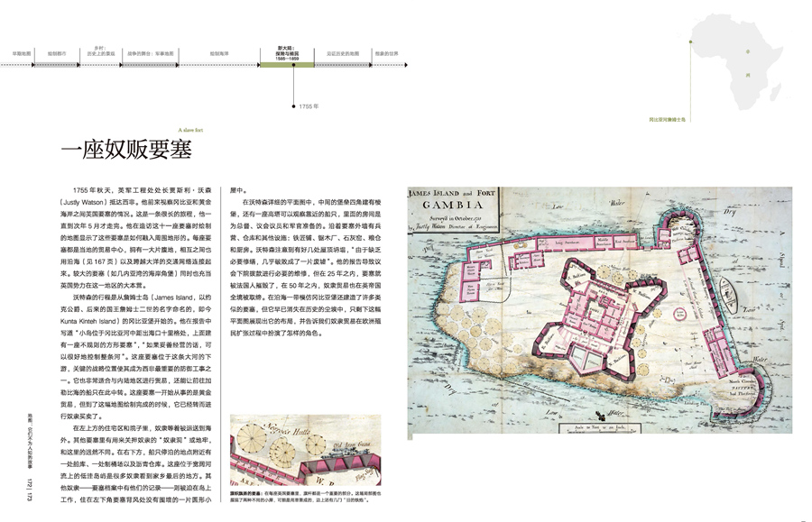Click the 乡村：历史上的景观 timeline label
This screenshot has width=812, height=522.
(100, 50)
